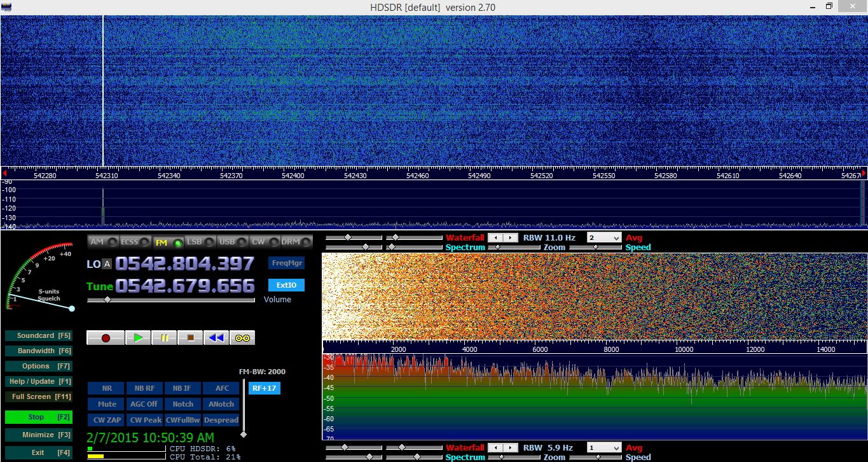The width and height of the screenshot is (868, 462).
Task: Open Options [F7] menu
Action: (x=38, y=366)
